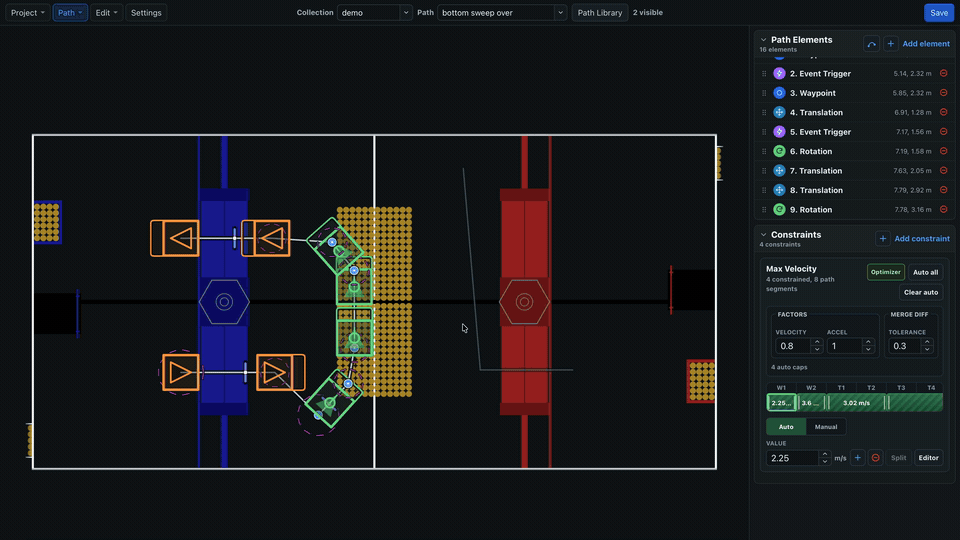
Task: Remove element 3. Waypoint
Action: (943, 93)
